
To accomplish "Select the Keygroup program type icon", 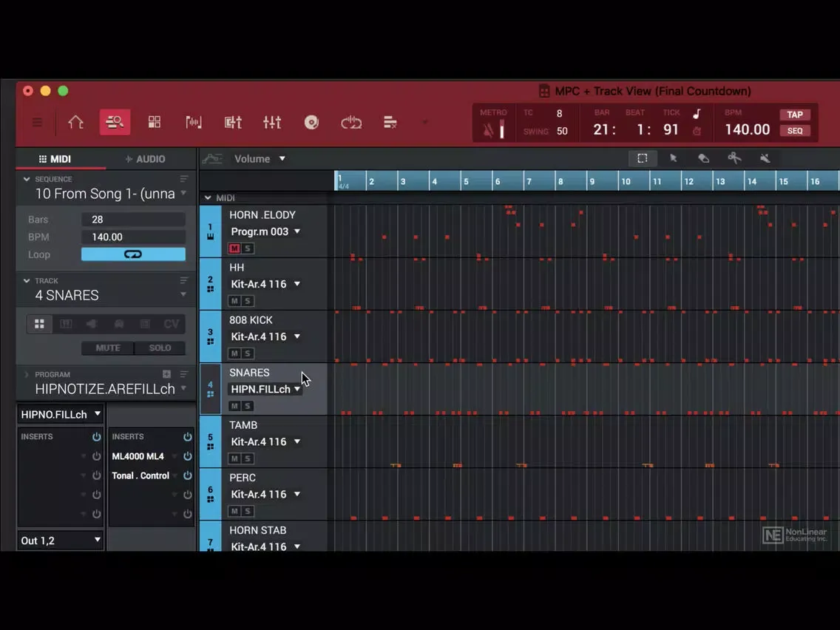I will pos(66,324).
